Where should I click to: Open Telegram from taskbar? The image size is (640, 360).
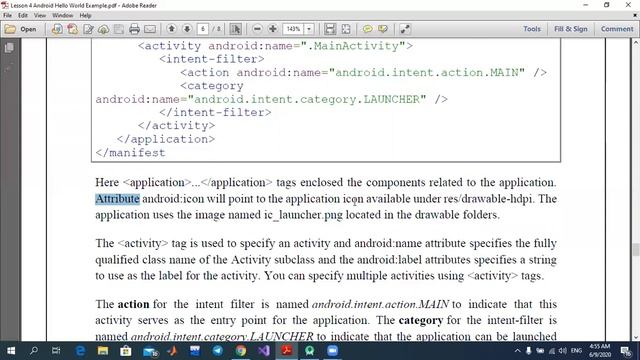pos(218,351)
